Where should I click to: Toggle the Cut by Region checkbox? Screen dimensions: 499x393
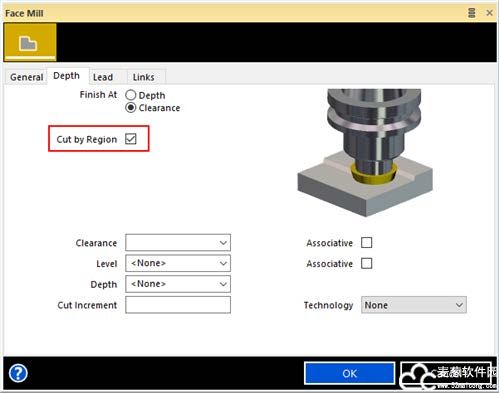(x=131, y=139)
